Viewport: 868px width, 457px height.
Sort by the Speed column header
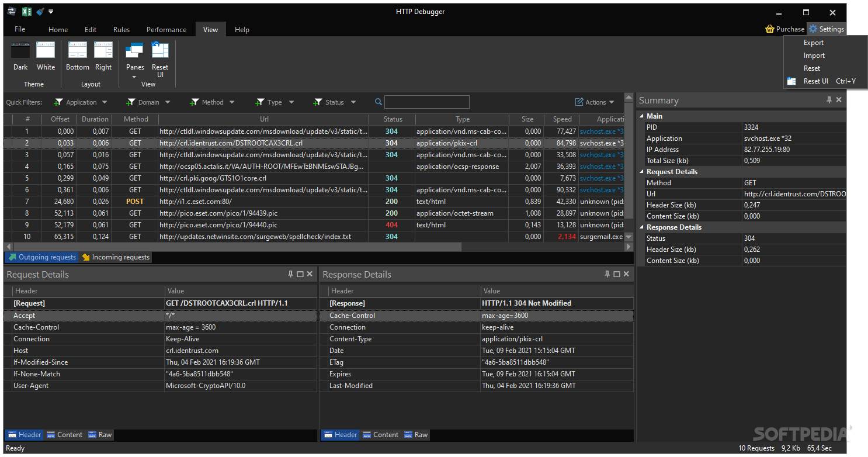click(x=562, y=119)
